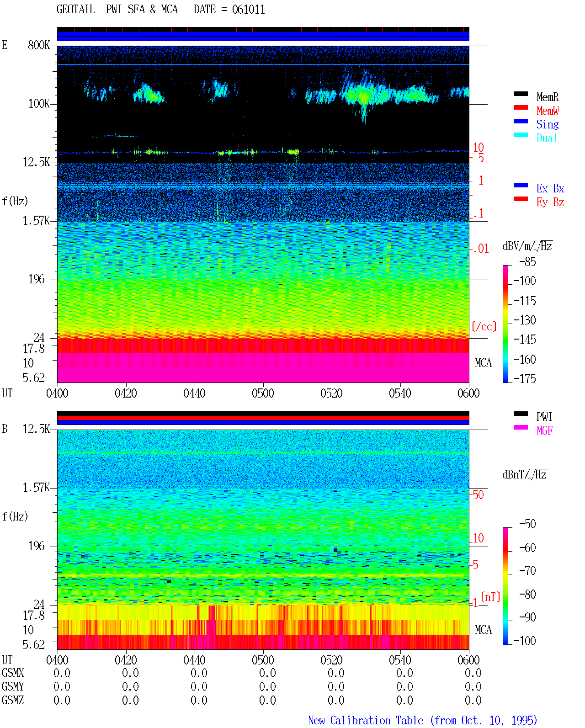The height and width of the screenshot is (728, 585).
Task: Click the 'E' panel label
Action: pos(5,45)
